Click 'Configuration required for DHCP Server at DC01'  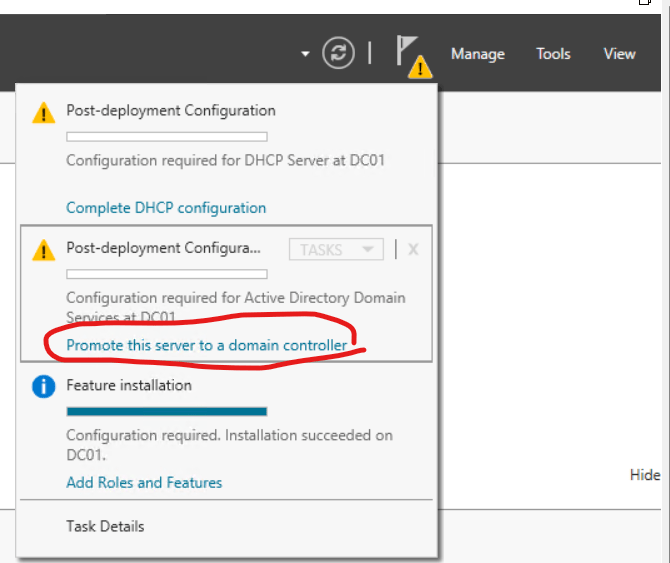click(225, 161)
